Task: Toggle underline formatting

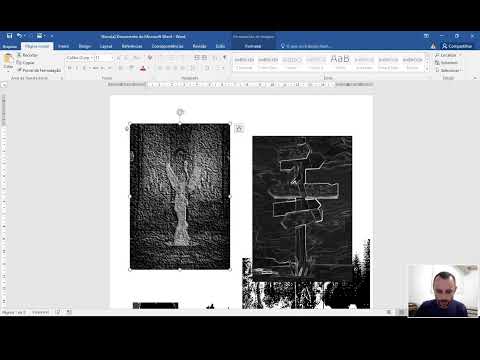Action: point(84,68)
